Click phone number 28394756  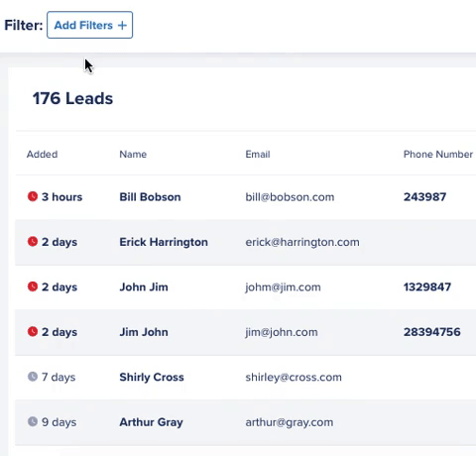click(x=431, y=332)
